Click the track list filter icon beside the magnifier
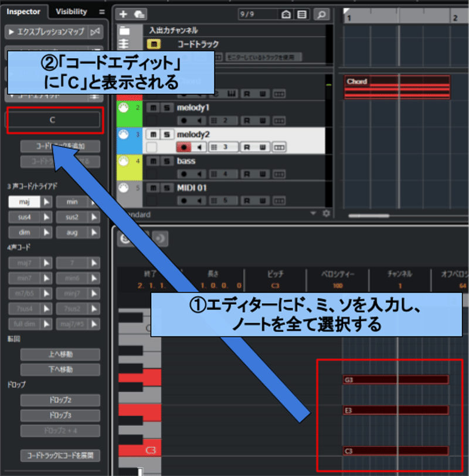 click(x=302, y=14)
